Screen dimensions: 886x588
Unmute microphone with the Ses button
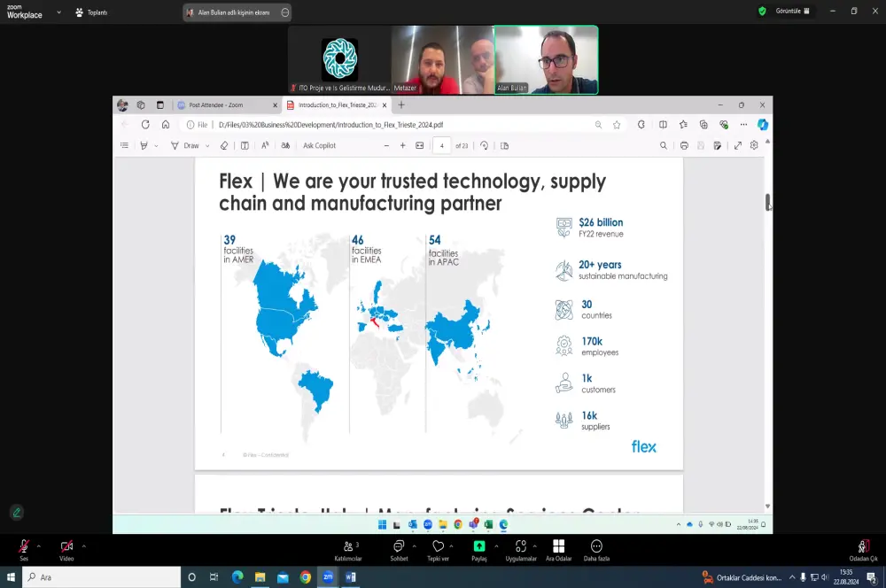pos(24,550)
